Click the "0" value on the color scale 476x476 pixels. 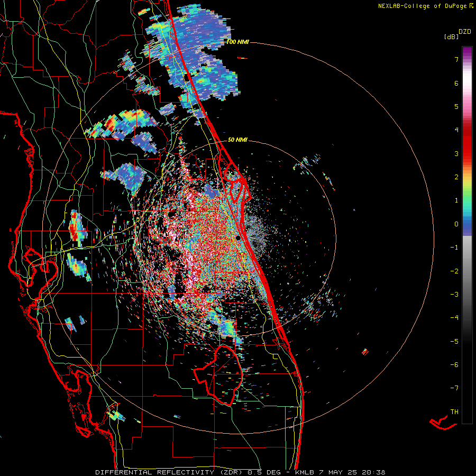pos(456,224)
